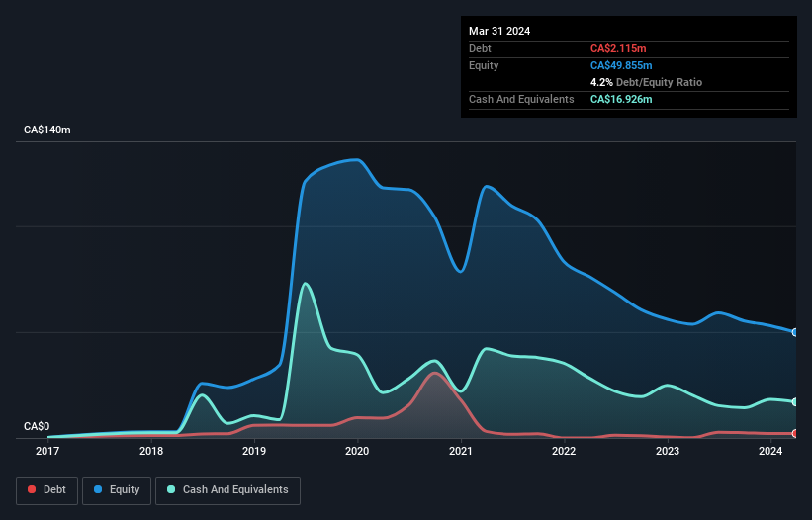Toggle the Debt series legend button
812x520 pixels.
pos(47,490)
